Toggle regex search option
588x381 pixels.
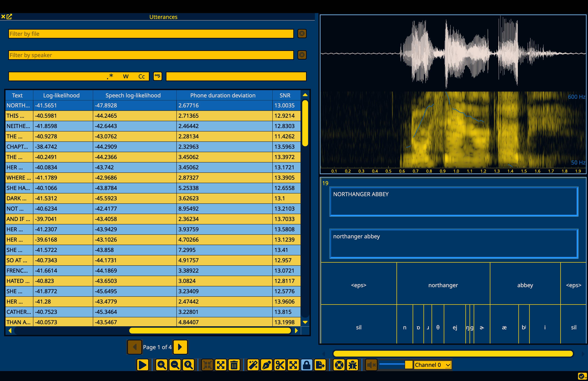(110, 76)
